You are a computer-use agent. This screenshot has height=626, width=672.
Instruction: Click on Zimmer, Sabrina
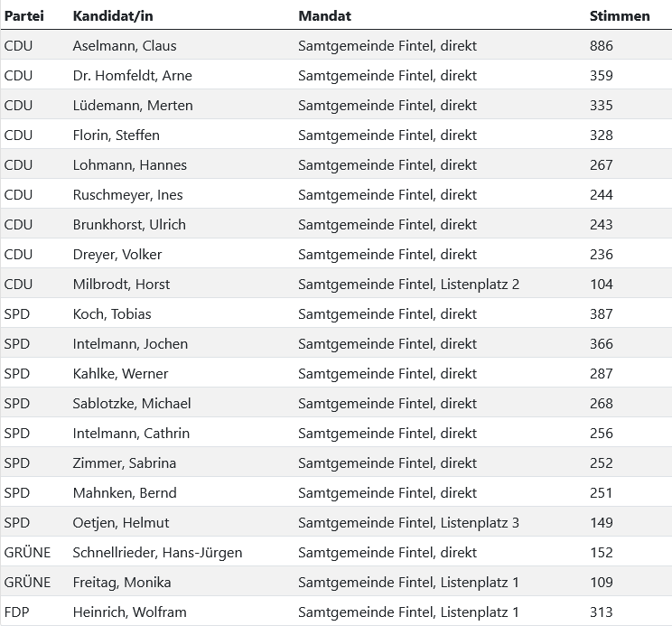125,462
